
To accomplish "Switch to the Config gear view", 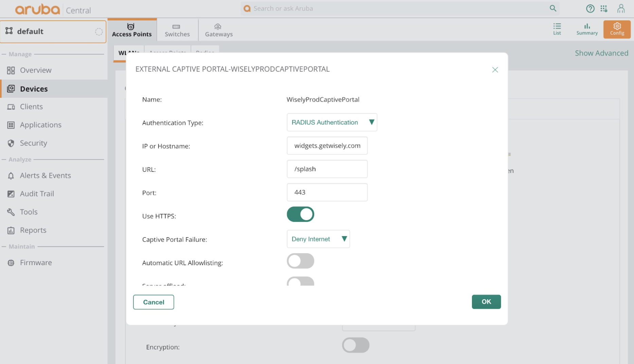I will (x=617, y=29).
